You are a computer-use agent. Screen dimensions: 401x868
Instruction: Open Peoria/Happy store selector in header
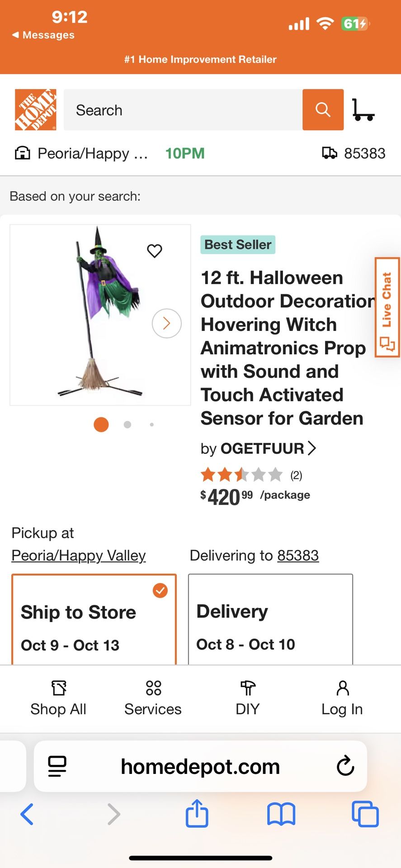[x=81, y=154]
